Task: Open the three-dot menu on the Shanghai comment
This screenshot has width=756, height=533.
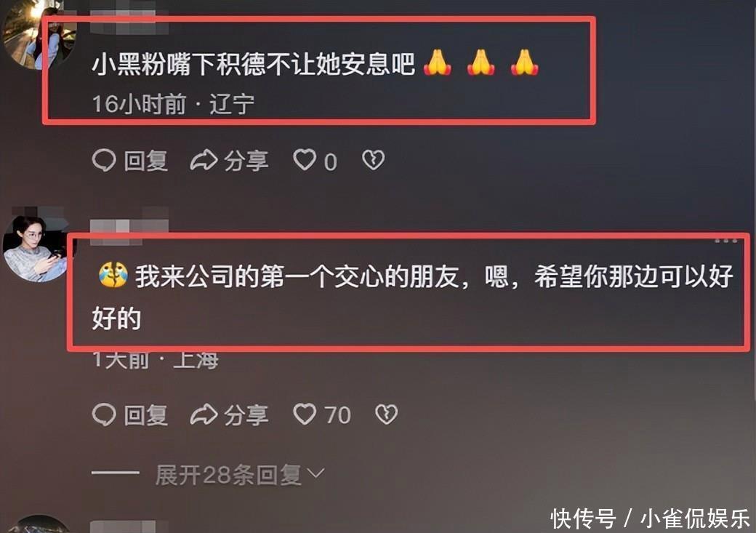Action: click(x=726, y=240)
